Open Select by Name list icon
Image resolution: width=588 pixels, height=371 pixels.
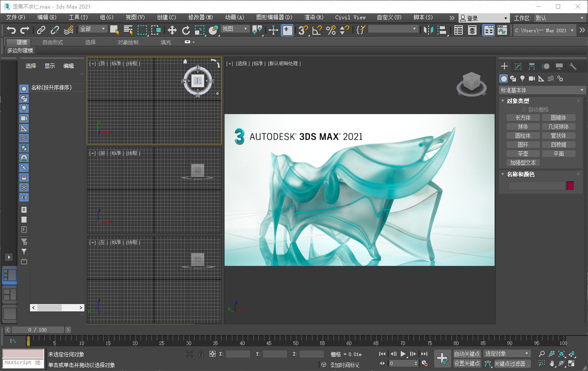pyautogui.click(x=128, y=30)
